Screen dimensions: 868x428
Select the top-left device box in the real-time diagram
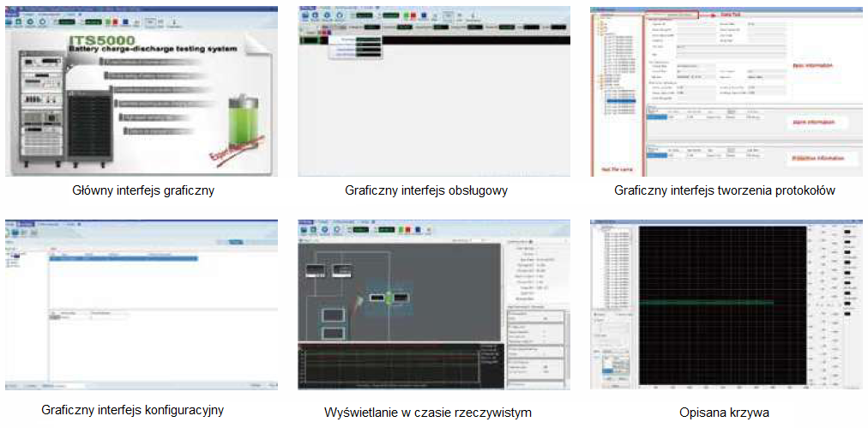click(x=316, y=270)
